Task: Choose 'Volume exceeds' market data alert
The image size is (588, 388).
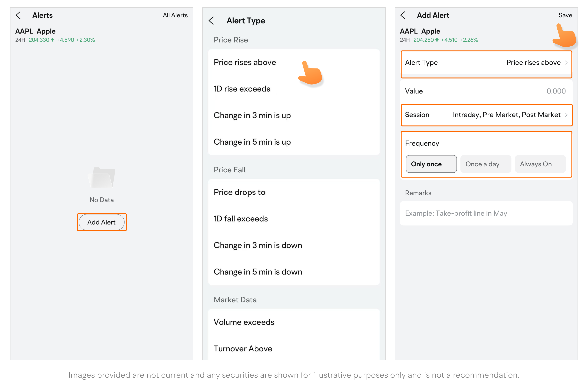Action: (244, 322)
